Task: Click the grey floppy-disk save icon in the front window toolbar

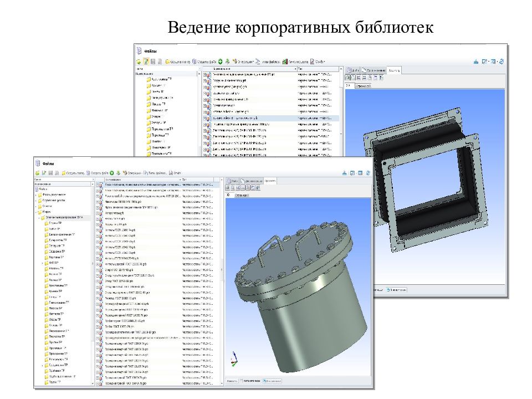Action: [x=50, y=173]
